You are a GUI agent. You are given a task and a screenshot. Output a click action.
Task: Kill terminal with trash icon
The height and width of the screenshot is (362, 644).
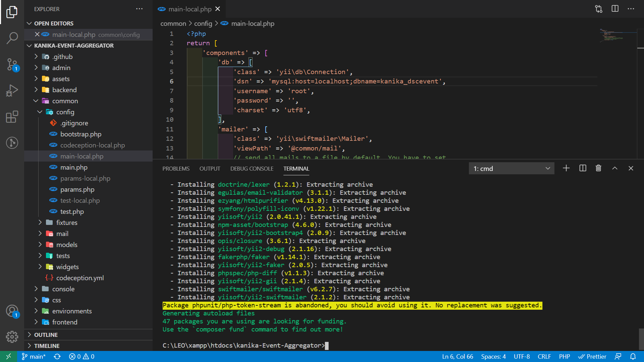(598, 168)
